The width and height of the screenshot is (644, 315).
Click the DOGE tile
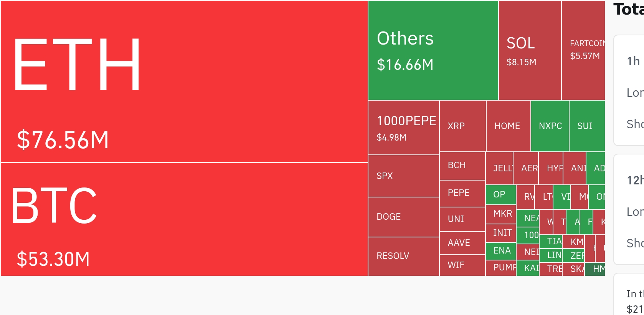pyautogui.click(x=404, y=217)
